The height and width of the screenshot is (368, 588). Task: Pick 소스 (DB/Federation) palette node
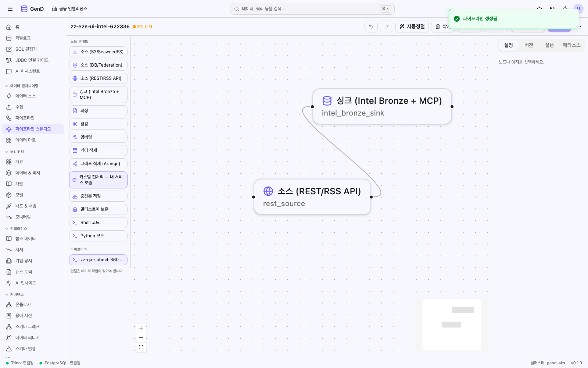click(x=98, y=65)
